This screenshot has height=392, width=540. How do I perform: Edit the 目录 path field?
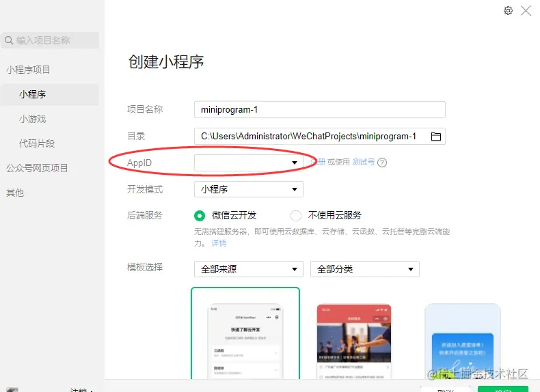pos(320,136)
